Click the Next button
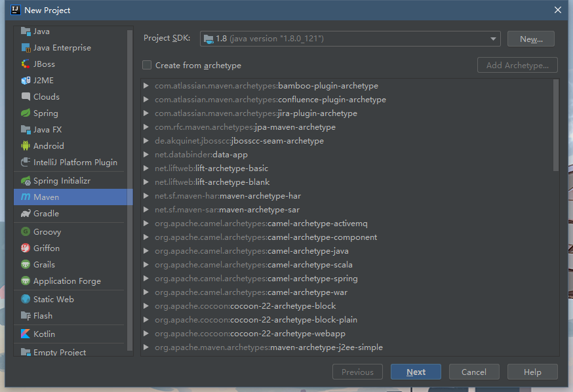Screen dimensions: 573x392 [416, 372]
